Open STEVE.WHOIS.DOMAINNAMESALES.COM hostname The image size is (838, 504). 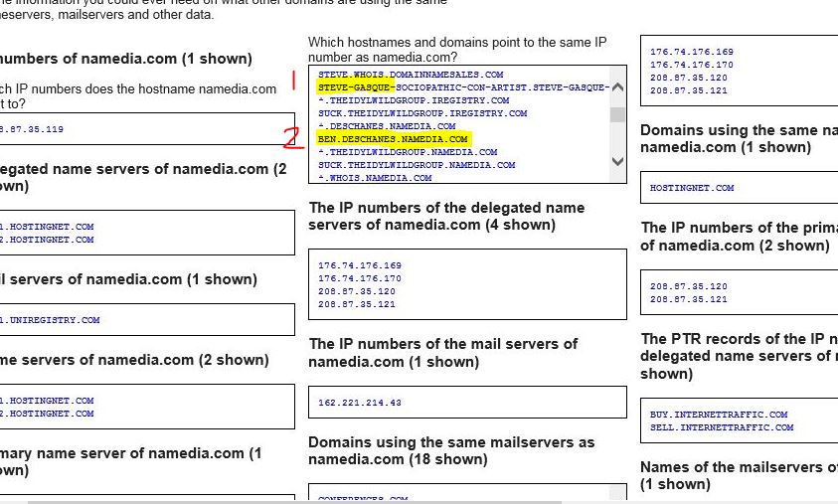click(x=410, y=75)
